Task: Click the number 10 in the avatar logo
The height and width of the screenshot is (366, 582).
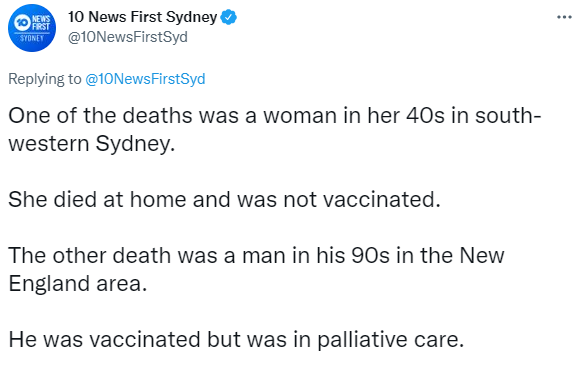Action: (23, 23)
